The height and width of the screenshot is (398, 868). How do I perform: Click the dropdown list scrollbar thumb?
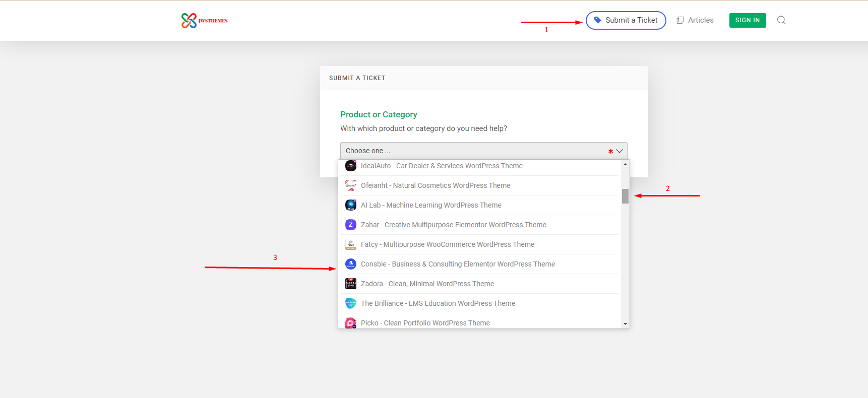625,196
